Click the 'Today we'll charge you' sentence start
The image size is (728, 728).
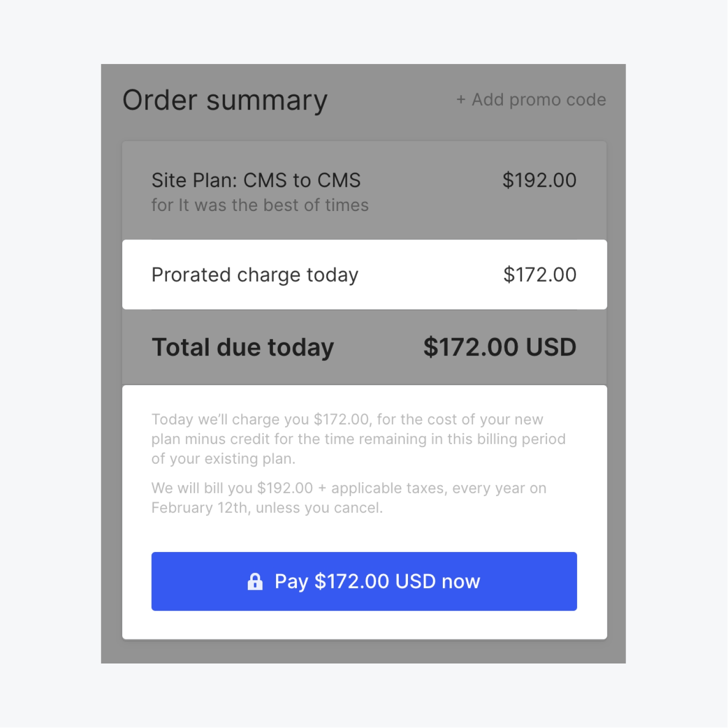190,420
